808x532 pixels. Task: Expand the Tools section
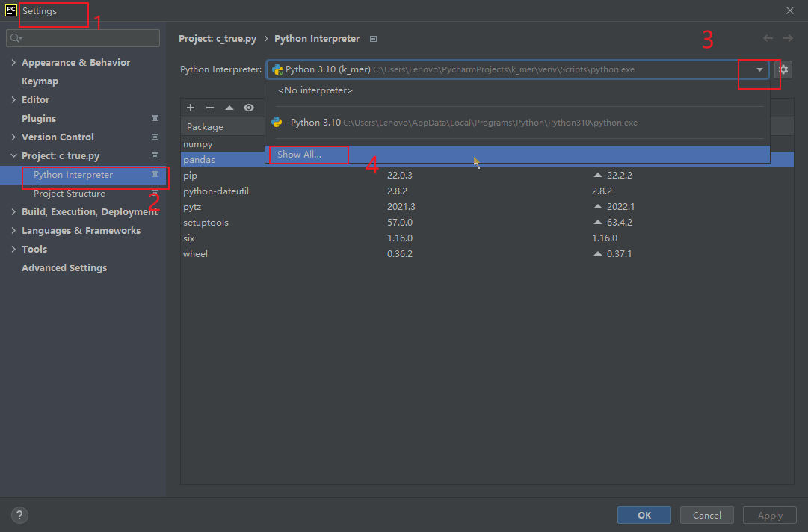click(x=13, y=250)
